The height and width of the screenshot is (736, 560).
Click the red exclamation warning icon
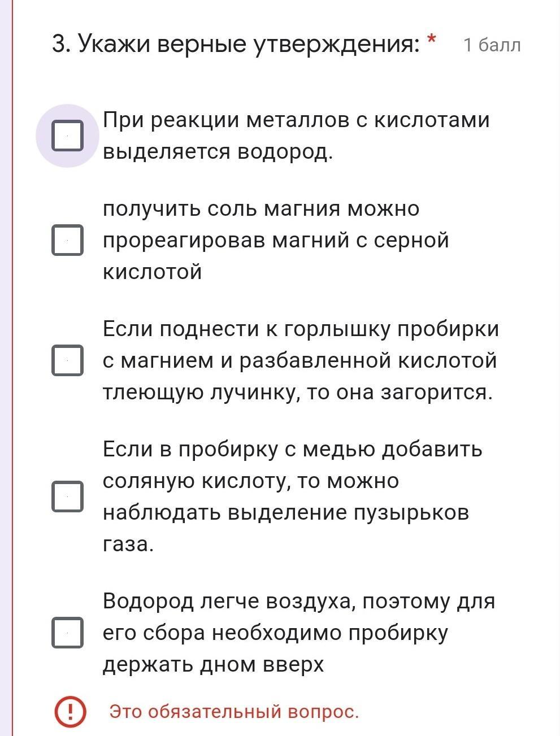pyautogui.click(x=70, y=712)
